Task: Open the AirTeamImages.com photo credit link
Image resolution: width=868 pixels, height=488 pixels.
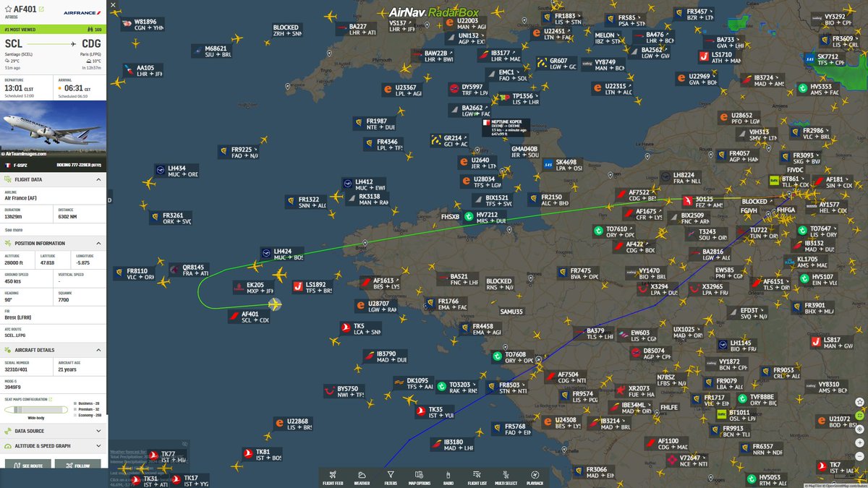Action: coord(23,154)
